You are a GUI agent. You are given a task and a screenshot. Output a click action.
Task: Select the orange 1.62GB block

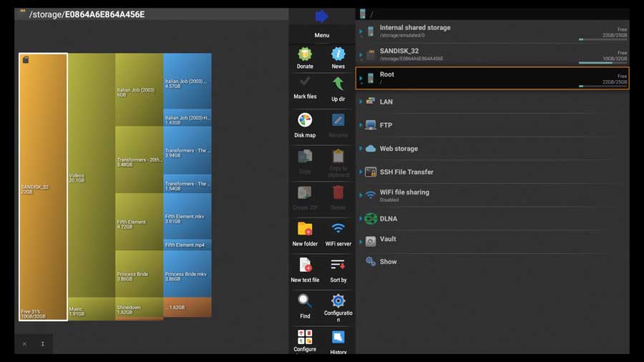tap(187, 308)
